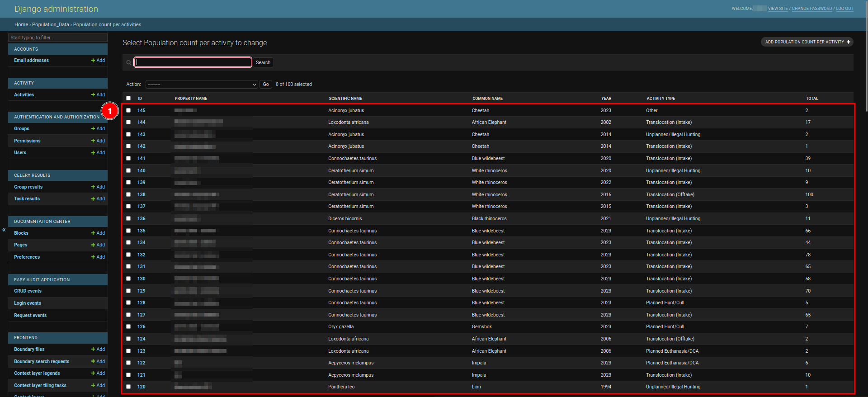
Task: Click Add icon next to Permissions
Action: 98,141
